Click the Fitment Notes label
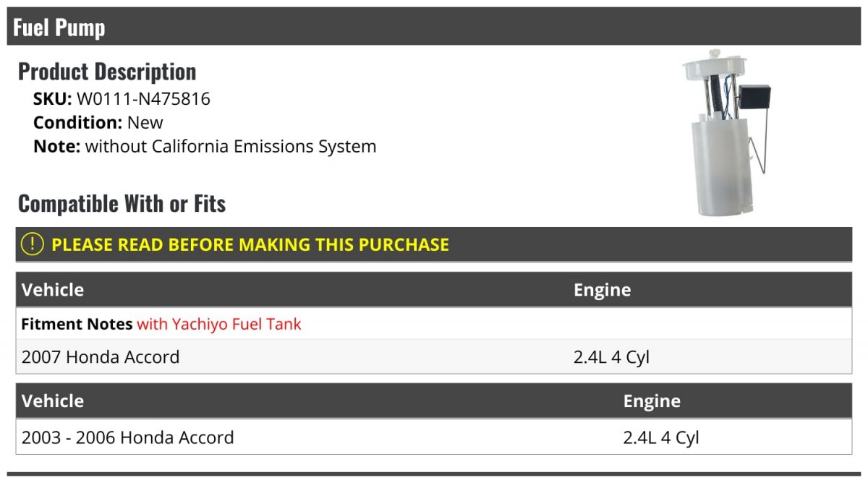This screenshot has width=868, height=483. [x=77, y=324]
